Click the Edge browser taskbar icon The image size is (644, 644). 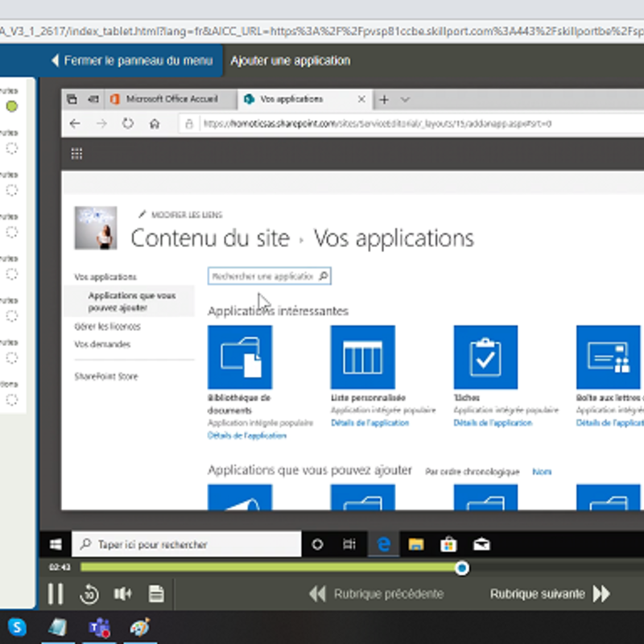(x=384, y=544)
